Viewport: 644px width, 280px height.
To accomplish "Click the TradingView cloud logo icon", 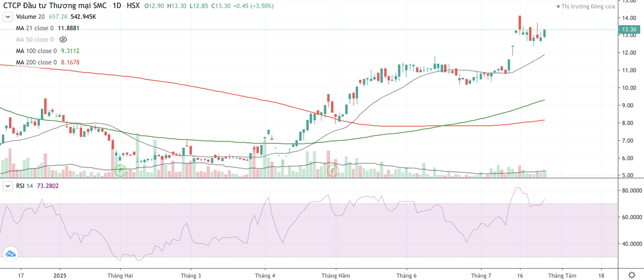I will [x=11, y=254].
